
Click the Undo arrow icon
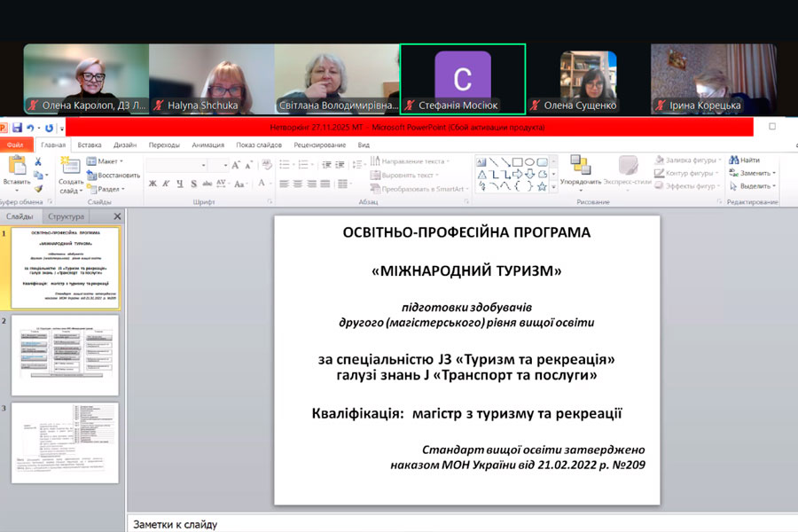click(x=29, y=129)
